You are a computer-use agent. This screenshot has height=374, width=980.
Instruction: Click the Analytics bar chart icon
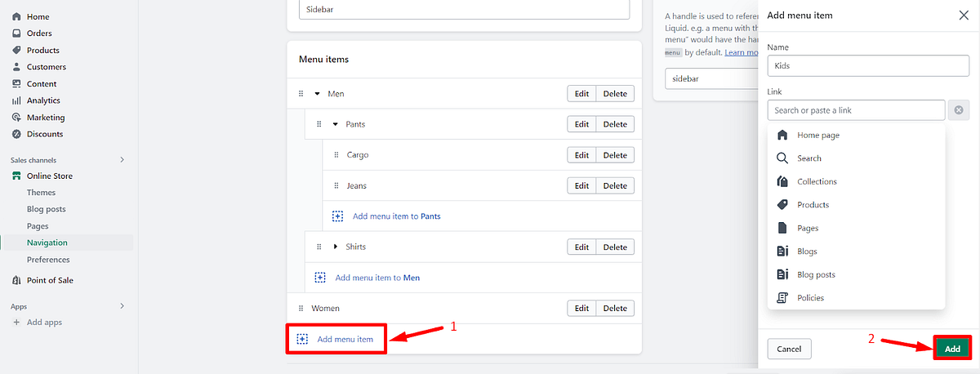tap(16, 100)
